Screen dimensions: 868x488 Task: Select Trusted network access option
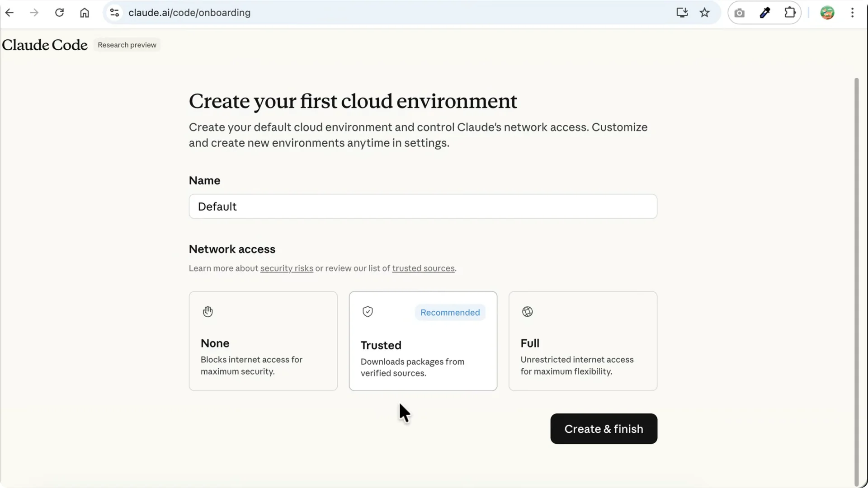(x=423, y=341)
